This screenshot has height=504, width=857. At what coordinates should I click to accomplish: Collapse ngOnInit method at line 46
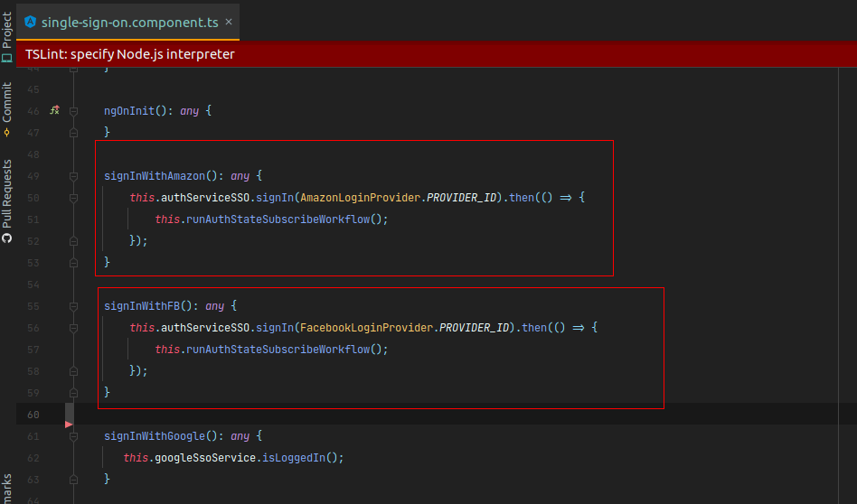(x=73, y=111)
